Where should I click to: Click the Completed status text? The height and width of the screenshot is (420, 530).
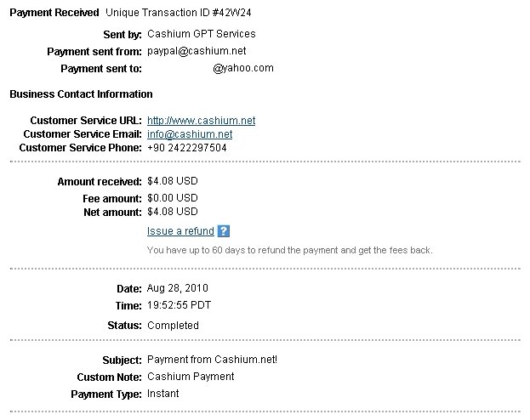point(173,326)
